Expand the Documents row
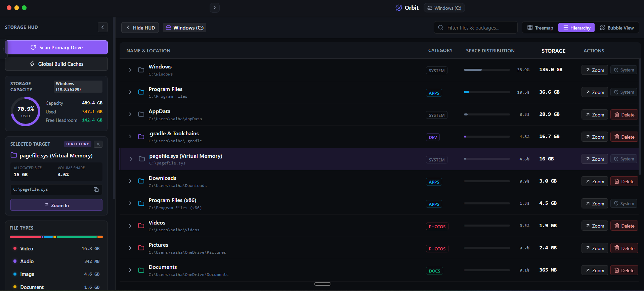This screenshot has height=291, width=644. point(130,270)
